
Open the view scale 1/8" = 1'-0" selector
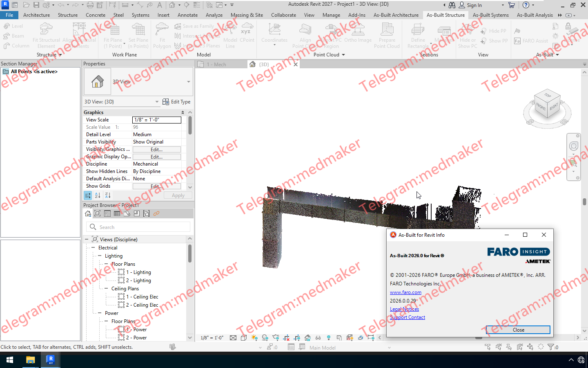point(212,338)
